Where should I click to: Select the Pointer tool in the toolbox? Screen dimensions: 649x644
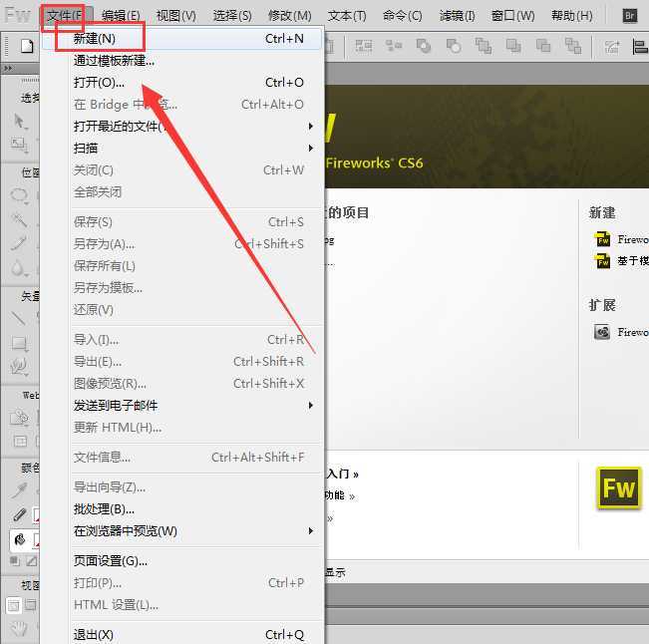19,121
